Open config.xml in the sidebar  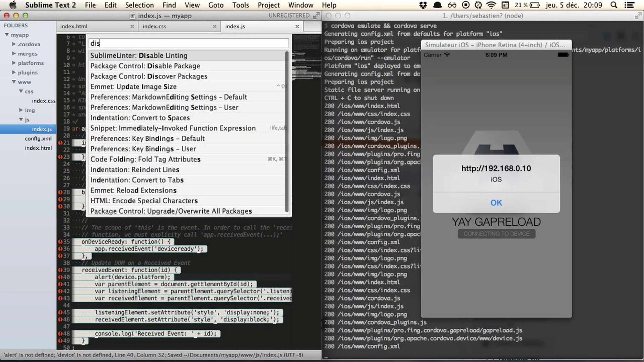[x=38, y=138]
